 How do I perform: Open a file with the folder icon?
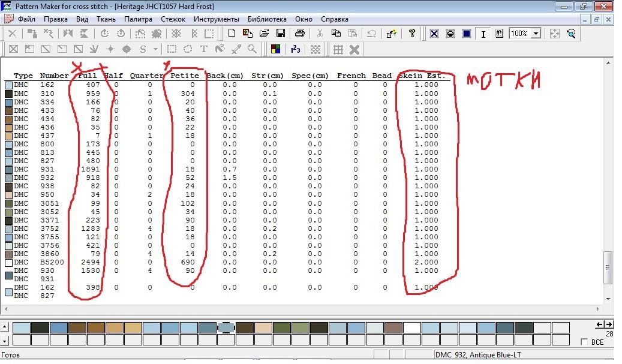(x=264, y=34)
